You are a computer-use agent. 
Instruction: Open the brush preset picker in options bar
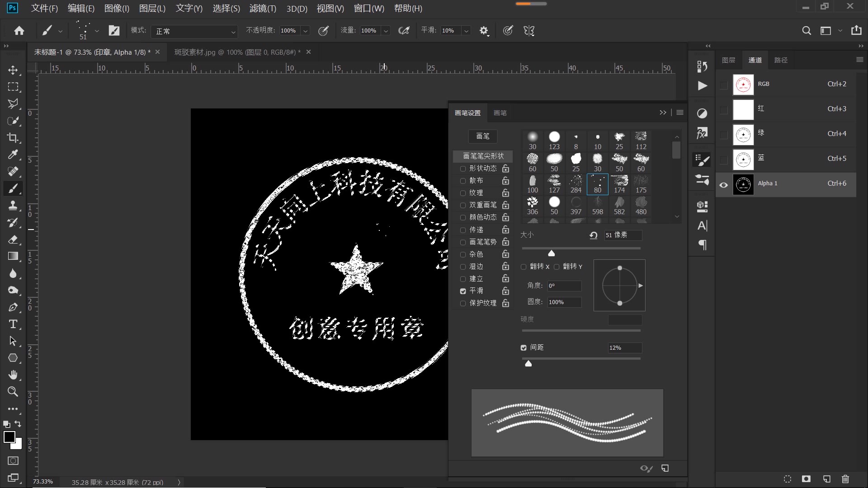96,31
